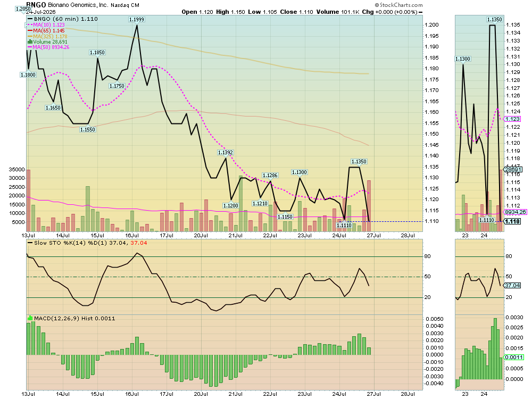
Task: Click the 1.1200 price label
Action: pyautogui.click(x=231, y=205)
